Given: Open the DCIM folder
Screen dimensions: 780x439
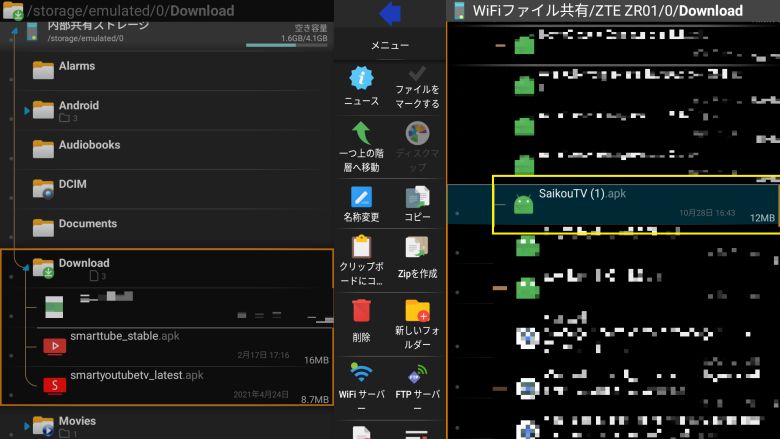Looking at the screenshot, I should coord(167,188).
